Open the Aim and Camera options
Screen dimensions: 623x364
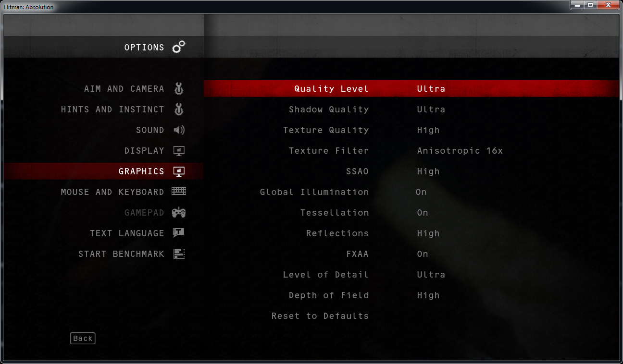tap(124, 89)
